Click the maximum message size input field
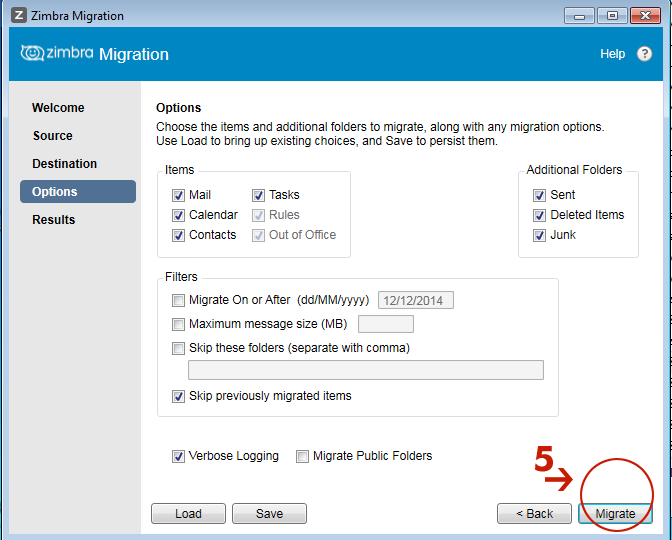Image resolution: width=672 pixels, height=540 pixels. [x=386, y=324]
